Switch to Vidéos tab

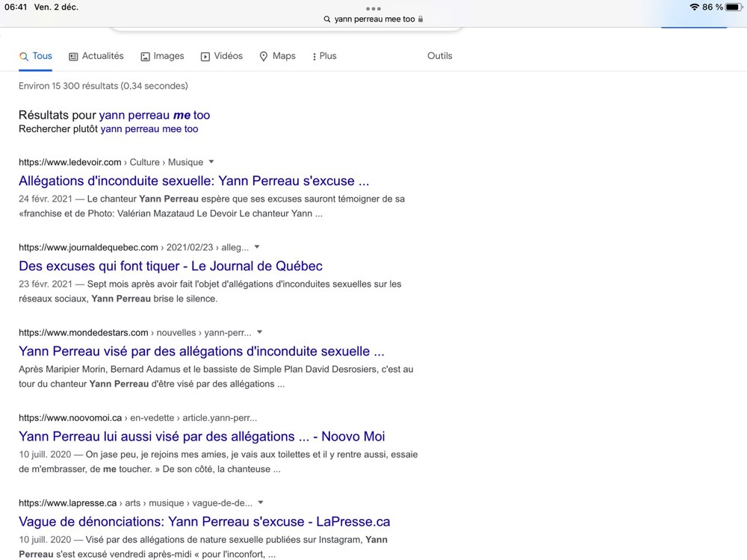pyautogui.click(x=222, y=56)
